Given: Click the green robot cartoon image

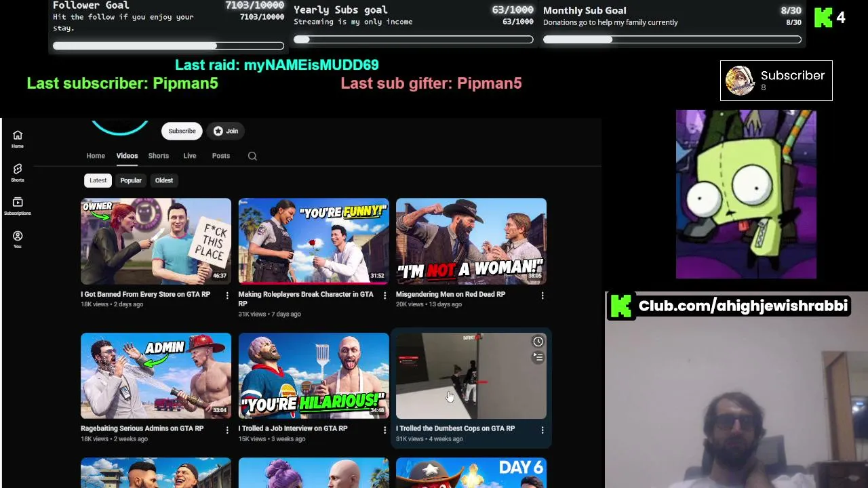Looking at the screenshot, I should click(746, 195).
